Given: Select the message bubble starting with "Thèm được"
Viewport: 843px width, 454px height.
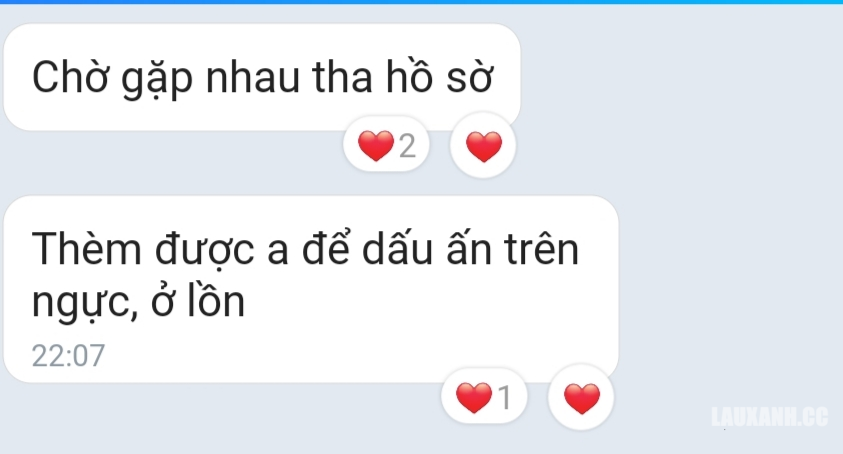Looking at the screenshot, I should pos(311,289).
